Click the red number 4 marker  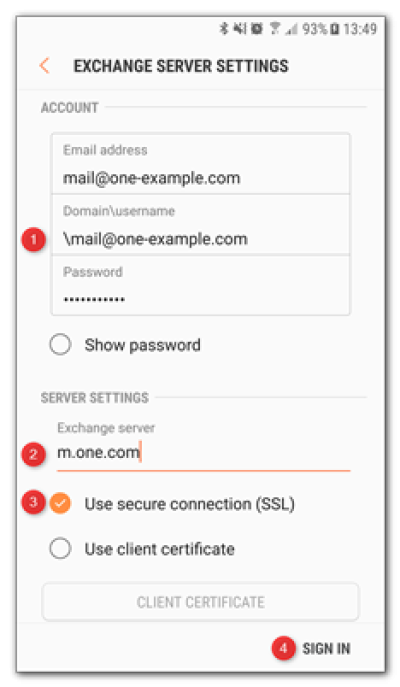point(283,648)
